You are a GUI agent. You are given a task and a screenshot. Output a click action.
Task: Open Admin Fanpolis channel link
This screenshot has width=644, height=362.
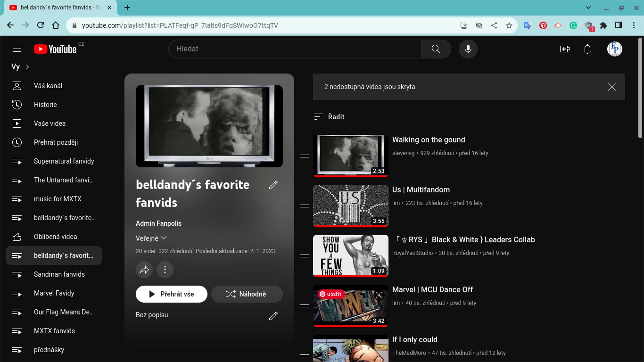158,223
